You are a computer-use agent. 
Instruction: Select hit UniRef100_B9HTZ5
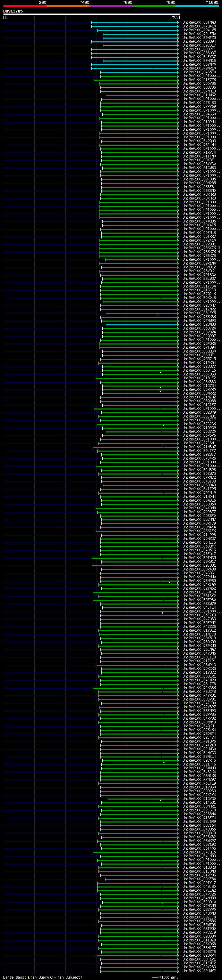(x=199, y=38)
